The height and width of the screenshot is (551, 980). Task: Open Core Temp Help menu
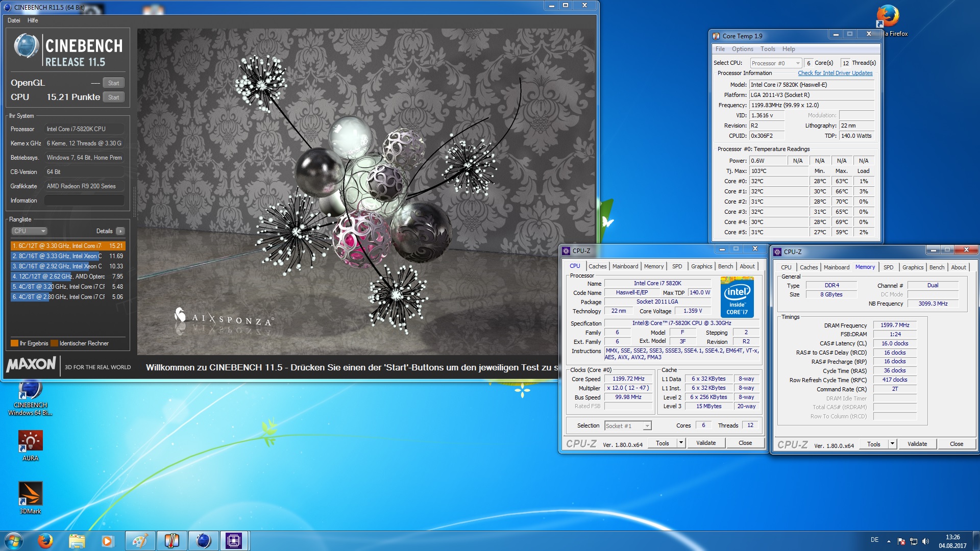pyautogui.click(x=789, y=49)
